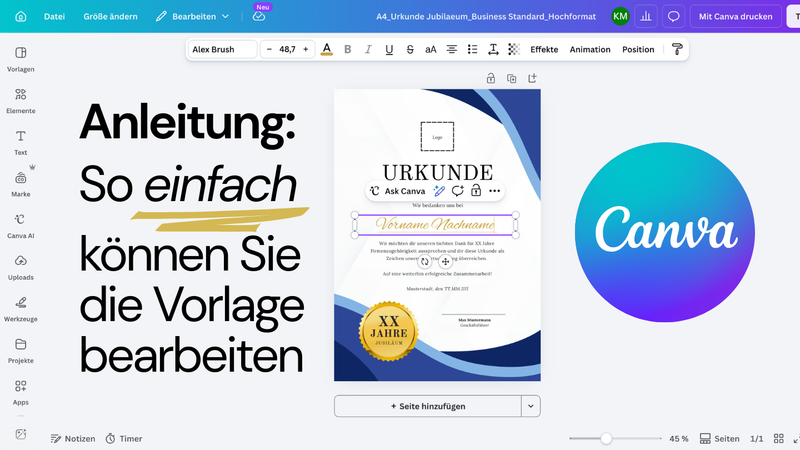The image size is (800, 450).
Task: Click the move handle below text
Action: (x=445, y=262)
